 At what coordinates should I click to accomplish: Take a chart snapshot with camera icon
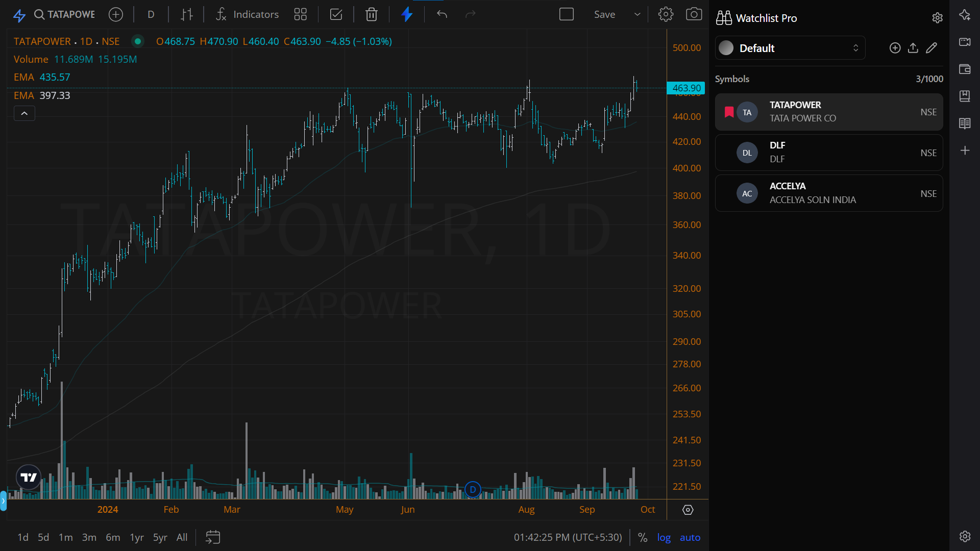tap(694, 14)
